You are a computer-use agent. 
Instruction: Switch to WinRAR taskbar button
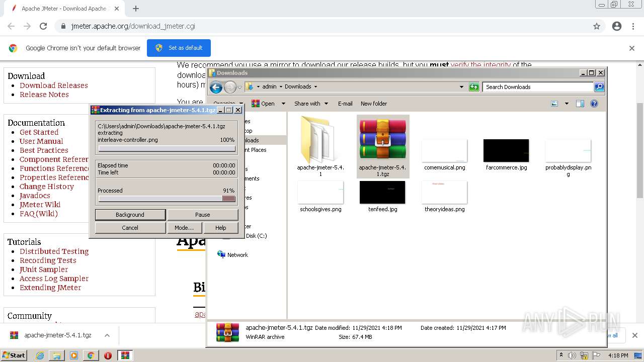125,355
